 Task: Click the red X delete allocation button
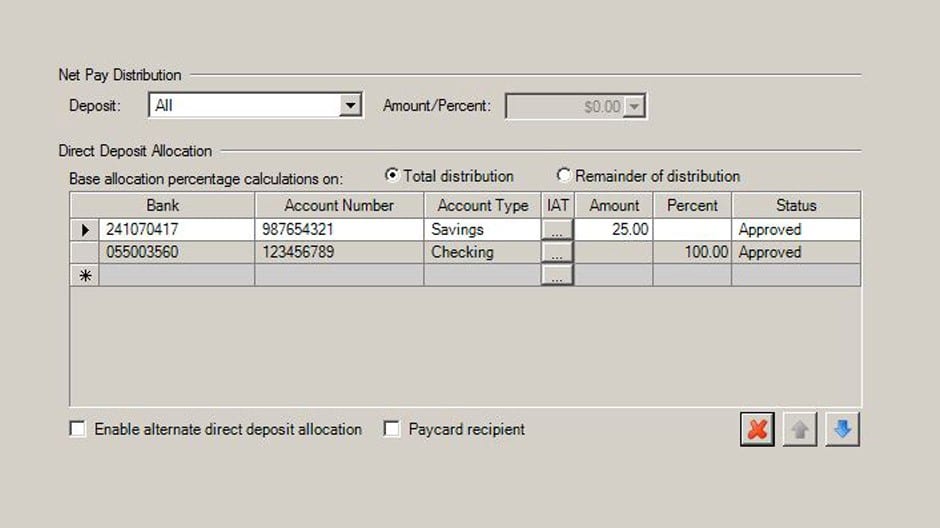coord(757,429)
